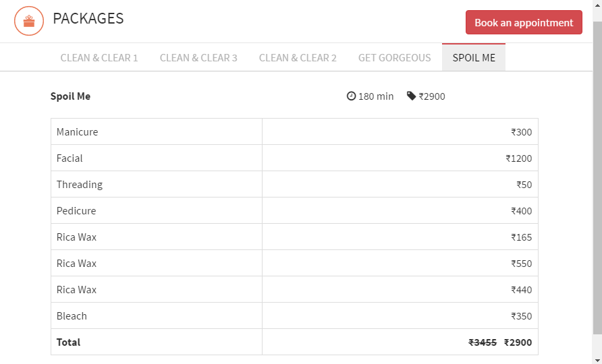Viewport: 602px width, 364px height.
Task: Select the Clean & Clear 2 tab
Action: click(298, 58)
